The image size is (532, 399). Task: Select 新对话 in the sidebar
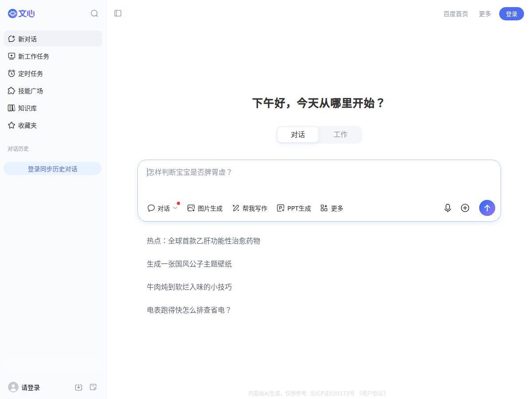pyautogui.click(x=53, y=39)
